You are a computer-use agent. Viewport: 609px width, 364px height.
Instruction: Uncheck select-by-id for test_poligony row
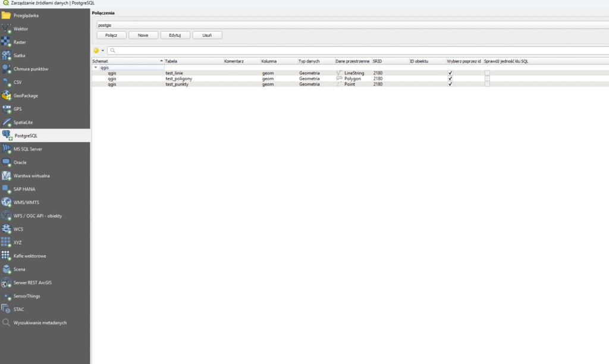coord(450,79)
